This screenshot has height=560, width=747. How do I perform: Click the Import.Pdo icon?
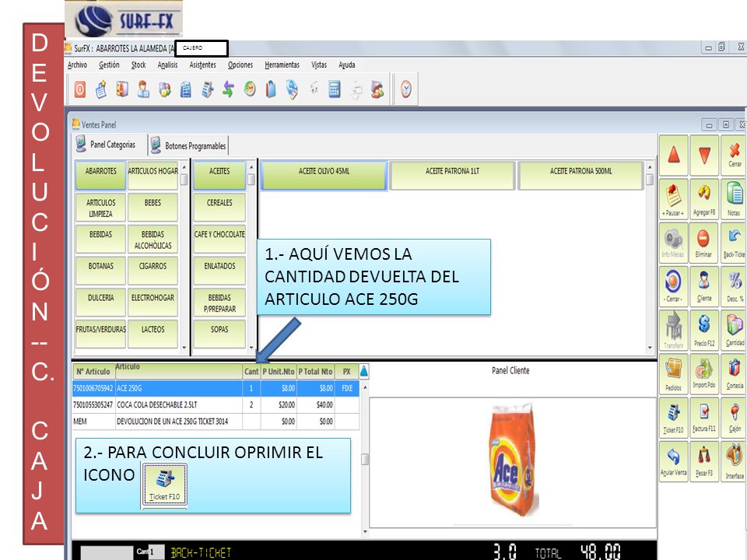pos(704,374)
